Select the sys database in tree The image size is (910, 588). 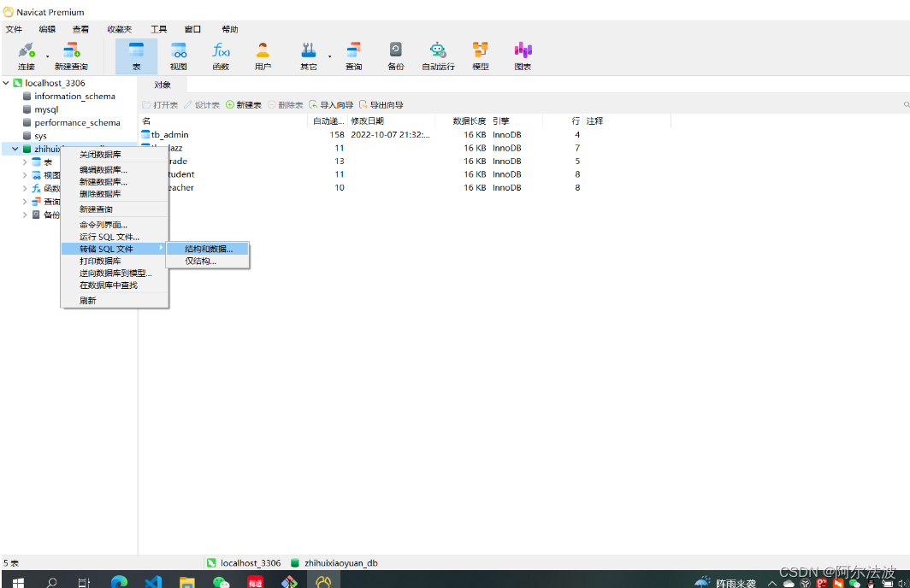point(40,136)
